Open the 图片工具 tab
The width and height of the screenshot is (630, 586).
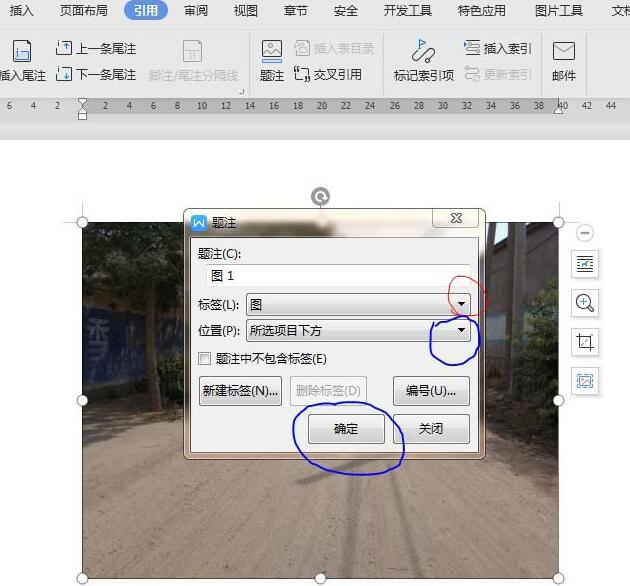(559, 10)
